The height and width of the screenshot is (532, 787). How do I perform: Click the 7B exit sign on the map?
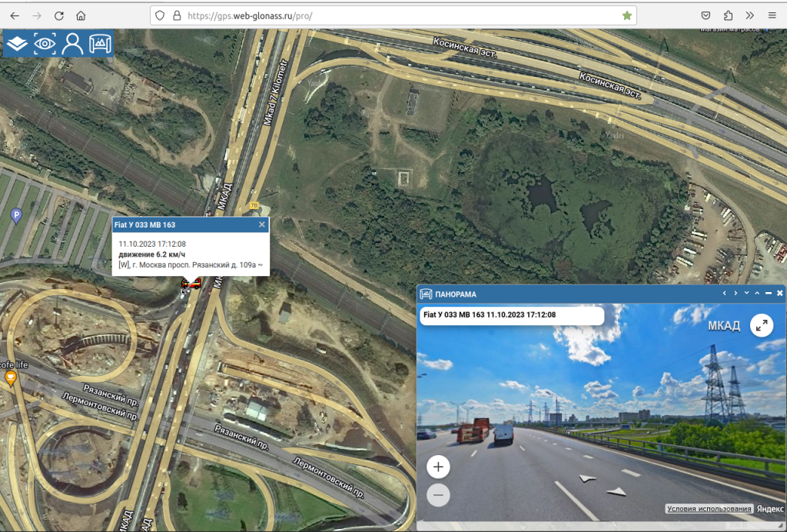click(x=254, y=205)
